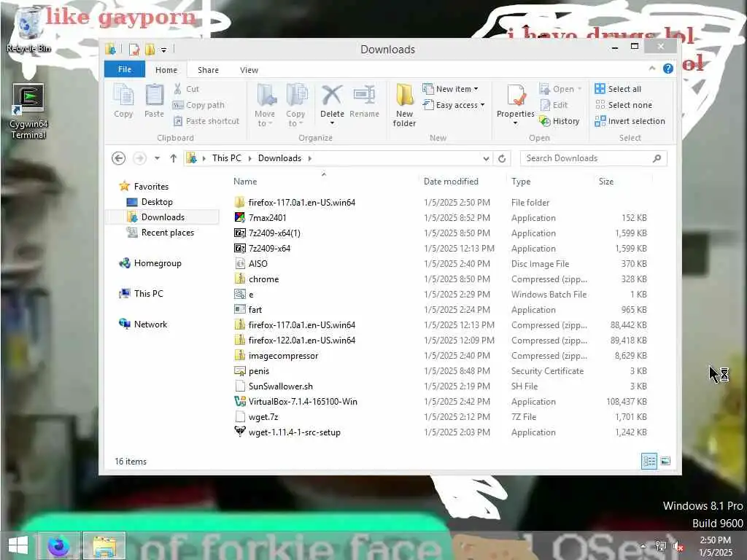Select the imagecompressor zip file

440,356
